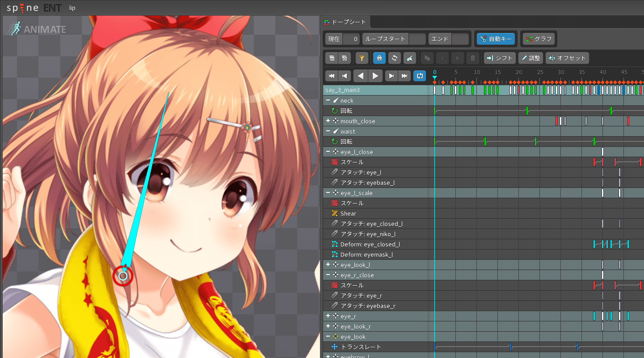Click the paperclip icon for アタッチ: eyebase_r
The image size is (644, 358).
tap(334, 306)
